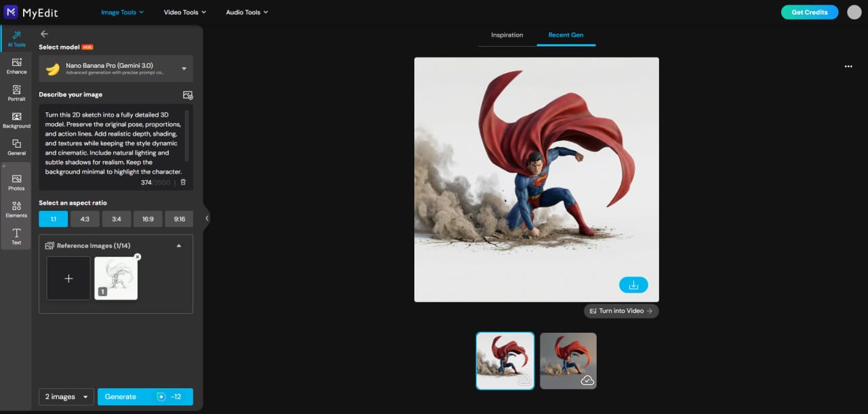Click the image-reference icon above the prompt box
The width and height of the screenshot is (868, 414).
(188, 95)
